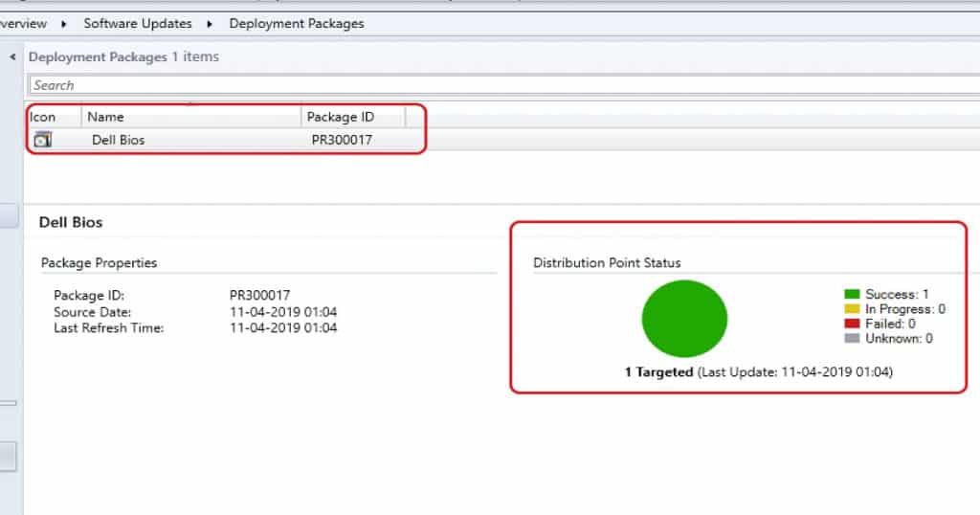Click the gray Unknown legend swatch
The width and height of the screenshot is (980, 515).
tap(852, 338)
